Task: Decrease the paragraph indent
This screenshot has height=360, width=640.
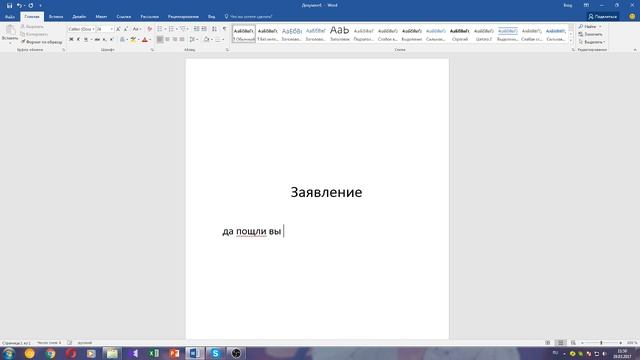Action: coord(197,29)
